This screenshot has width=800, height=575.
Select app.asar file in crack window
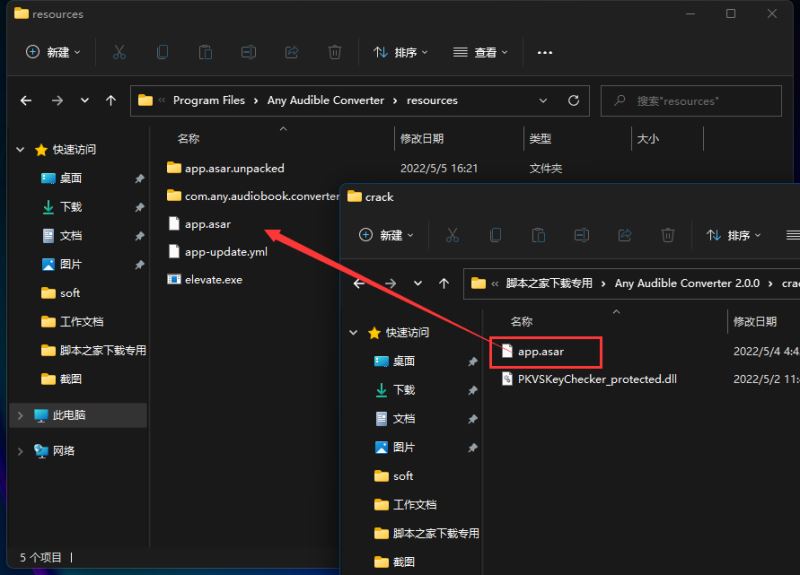coord(533,352)
